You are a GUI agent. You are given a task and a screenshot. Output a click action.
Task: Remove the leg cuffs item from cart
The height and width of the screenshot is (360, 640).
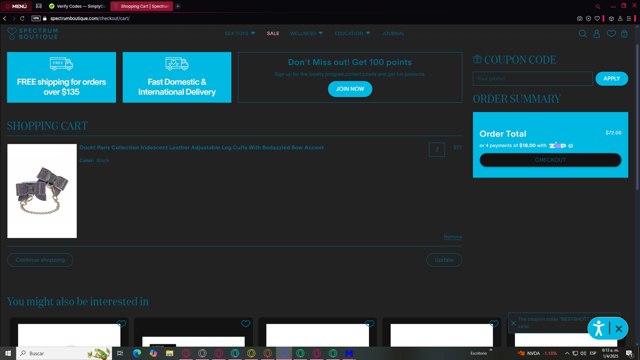click(453, 237)
